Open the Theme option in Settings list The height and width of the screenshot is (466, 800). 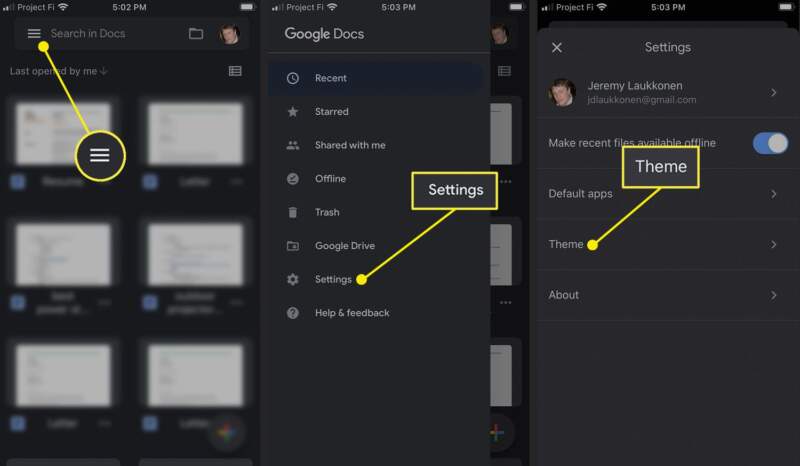tap(667, 244)
